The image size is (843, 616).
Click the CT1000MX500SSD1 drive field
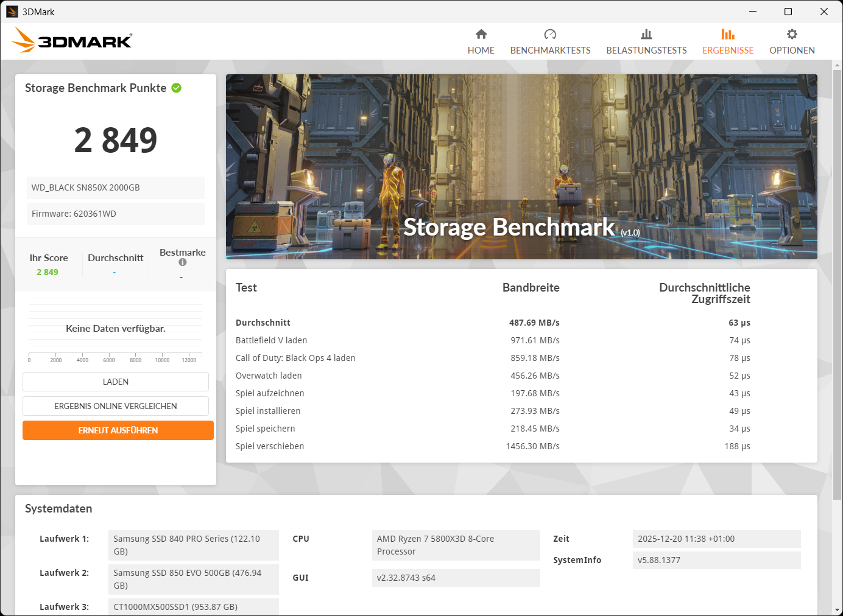(194, 607)
